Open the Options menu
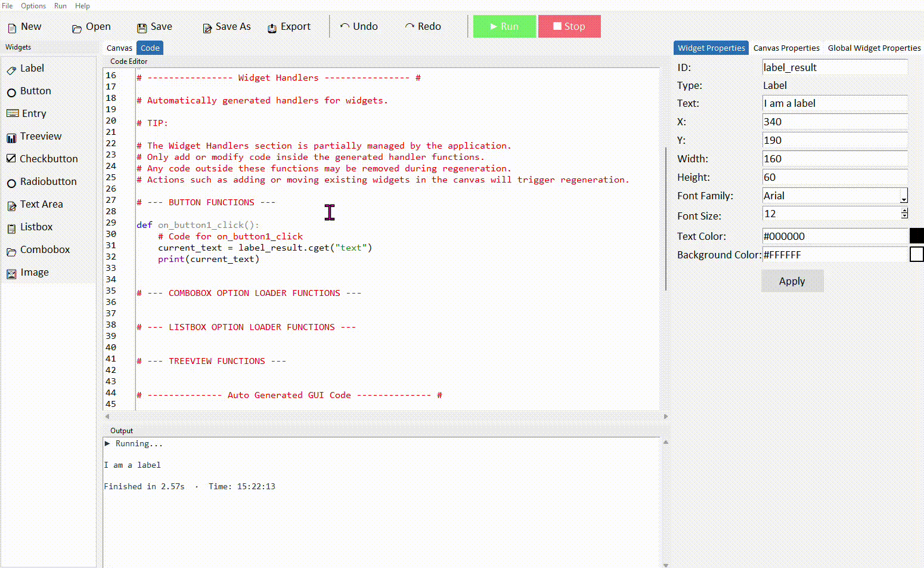 coord(33,5)
